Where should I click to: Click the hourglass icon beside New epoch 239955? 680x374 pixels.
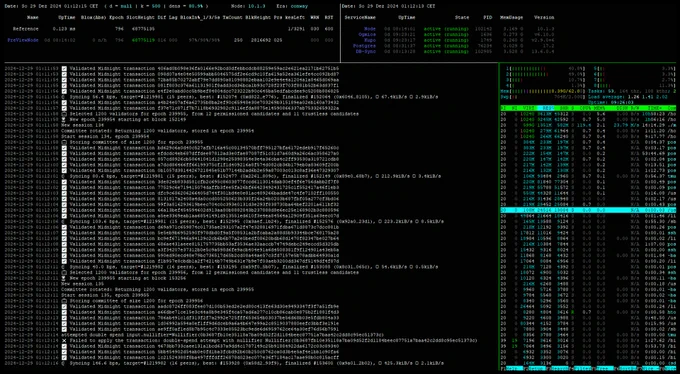64,278
